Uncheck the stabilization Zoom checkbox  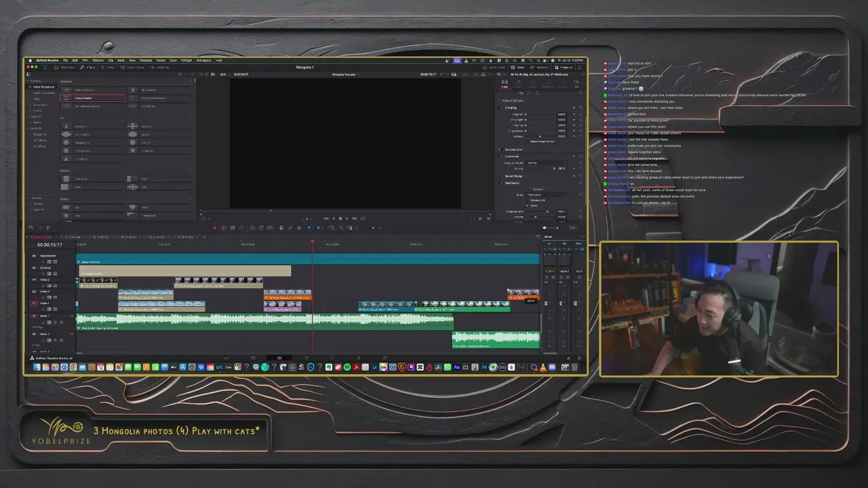tap(528, 205)
